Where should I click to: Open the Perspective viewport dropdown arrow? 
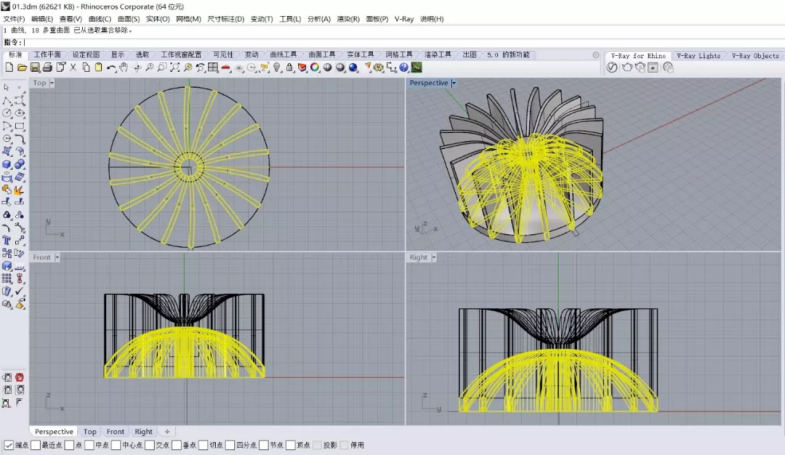tap(453, 83)
